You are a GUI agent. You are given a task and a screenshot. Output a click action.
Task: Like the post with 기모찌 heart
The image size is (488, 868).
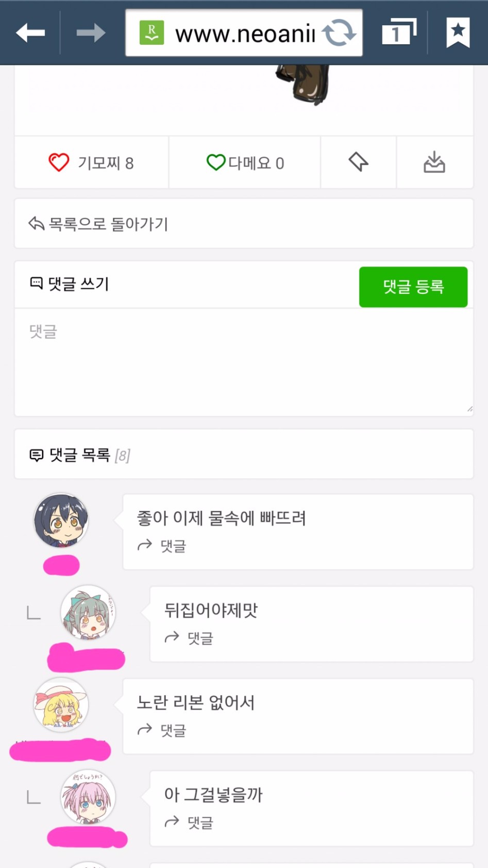tap(91, 162)
